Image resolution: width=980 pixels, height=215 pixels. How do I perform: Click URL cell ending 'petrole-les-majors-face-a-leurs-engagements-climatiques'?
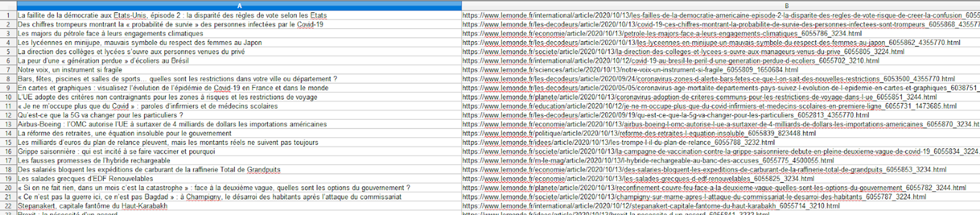[x=721, y=33]
